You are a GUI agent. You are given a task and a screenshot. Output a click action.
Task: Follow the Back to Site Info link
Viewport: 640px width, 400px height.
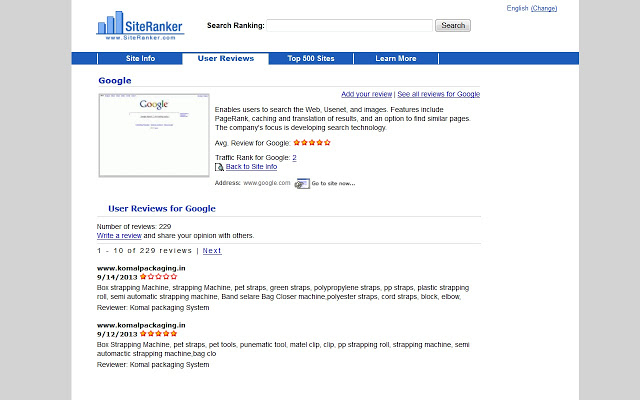coord(251,167)
